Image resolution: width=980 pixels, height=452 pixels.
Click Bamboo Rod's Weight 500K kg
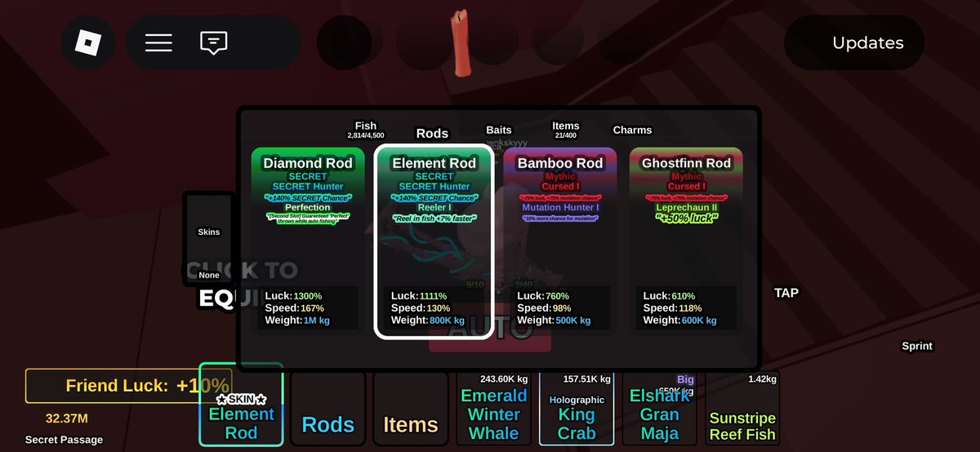coord(555,321)
